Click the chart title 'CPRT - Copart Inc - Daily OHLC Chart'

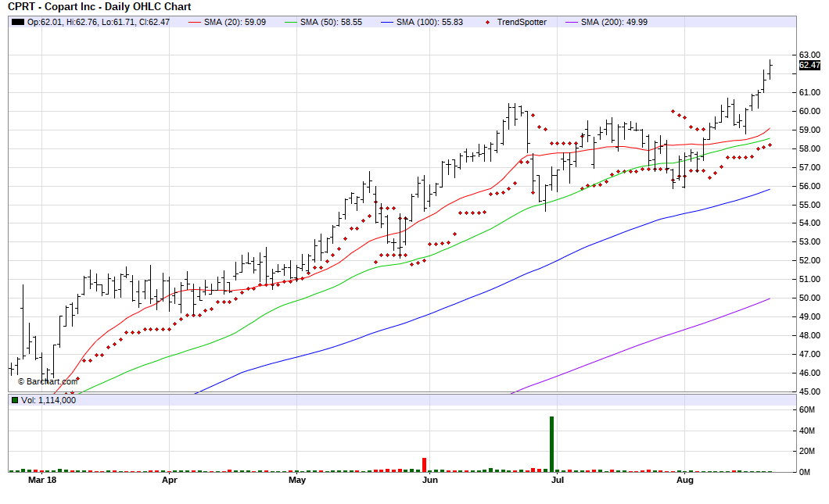[99, 7]
